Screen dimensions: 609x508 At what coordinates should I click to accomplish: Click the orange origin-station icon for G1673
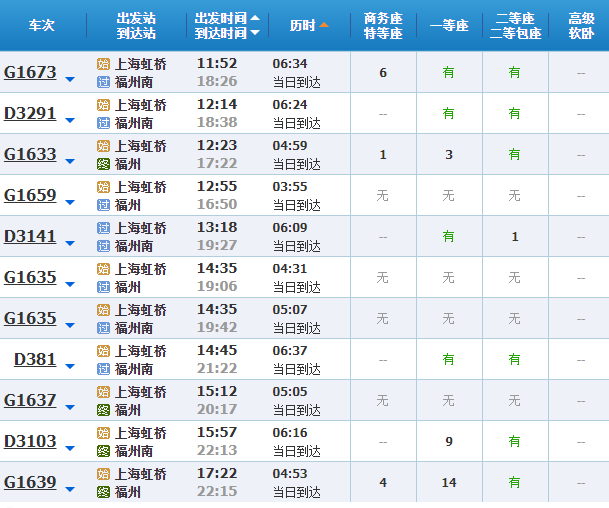[x=103, y=64]
